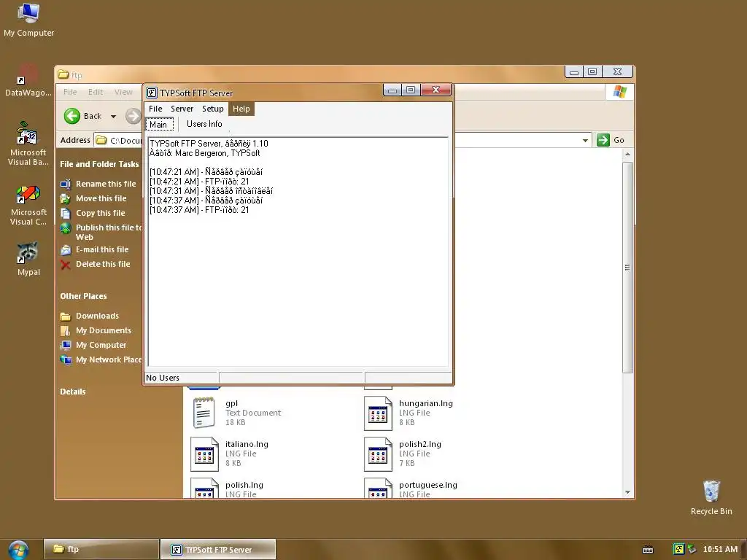Click the TYPSoft tray icon

[x=678, y=549]
